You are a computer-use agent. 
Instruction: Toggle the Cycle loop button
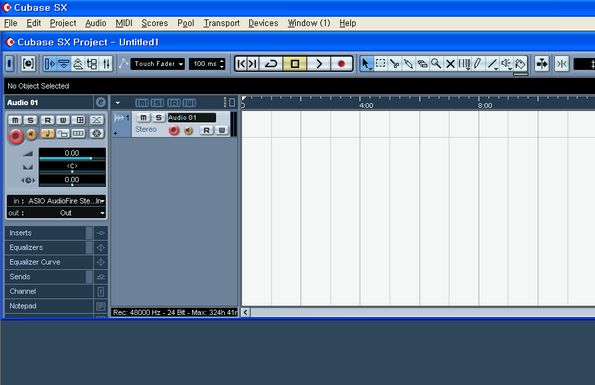[271, 64]
